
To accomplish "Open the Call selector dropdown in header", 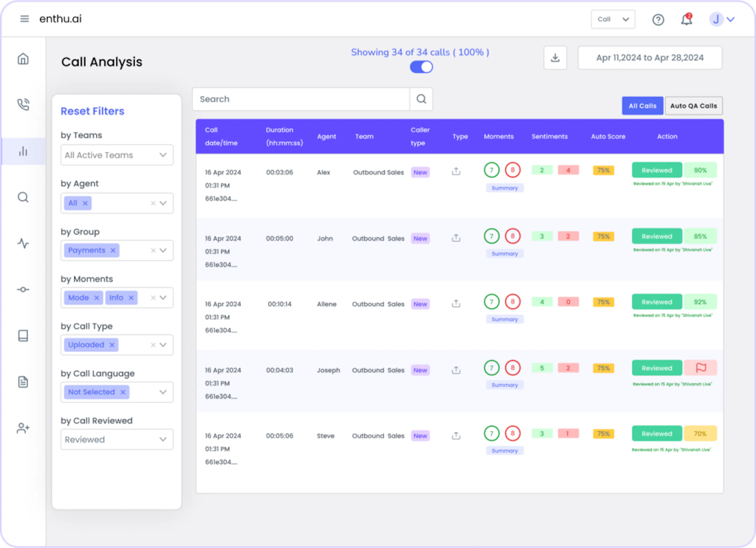I will [x=613, y=19].
